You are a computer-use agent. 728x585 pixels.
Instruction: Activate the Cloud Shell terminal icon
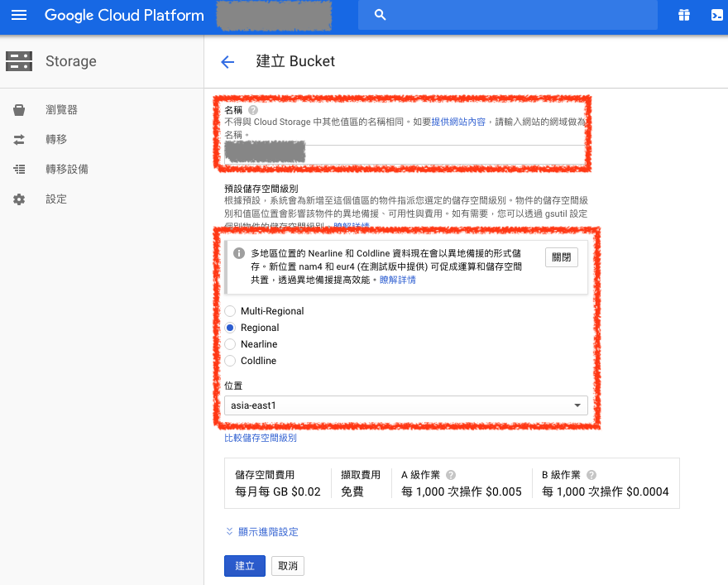tap(715, 14)
